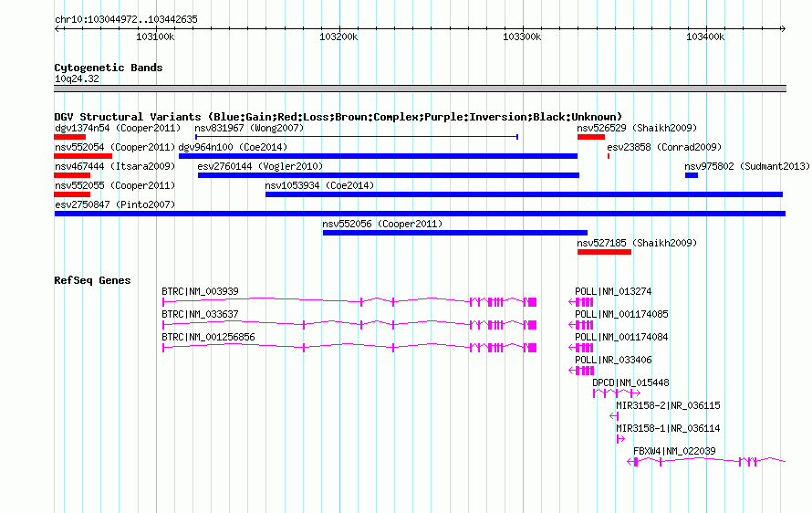This screenshot has width=812, height=513.
Task: Click the blue dgv964n100 gain bar
Action: click(378, 156)
